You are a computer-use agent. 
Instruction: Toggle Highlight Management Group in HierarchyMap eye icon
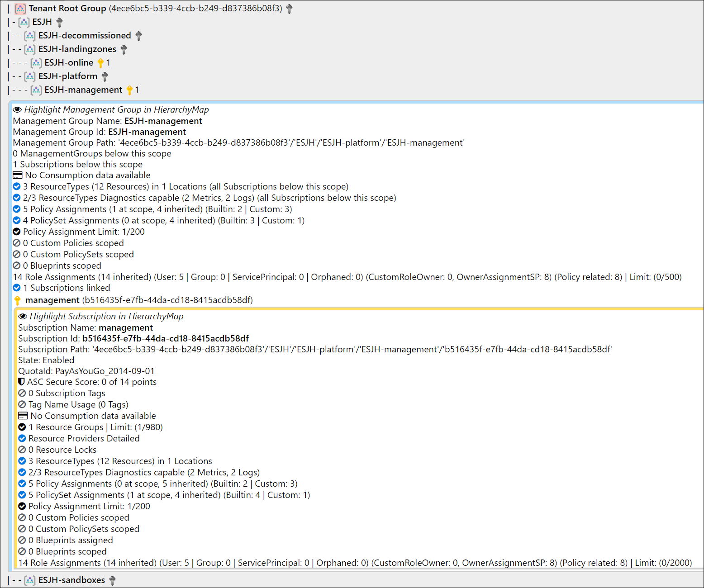[18, 109]
